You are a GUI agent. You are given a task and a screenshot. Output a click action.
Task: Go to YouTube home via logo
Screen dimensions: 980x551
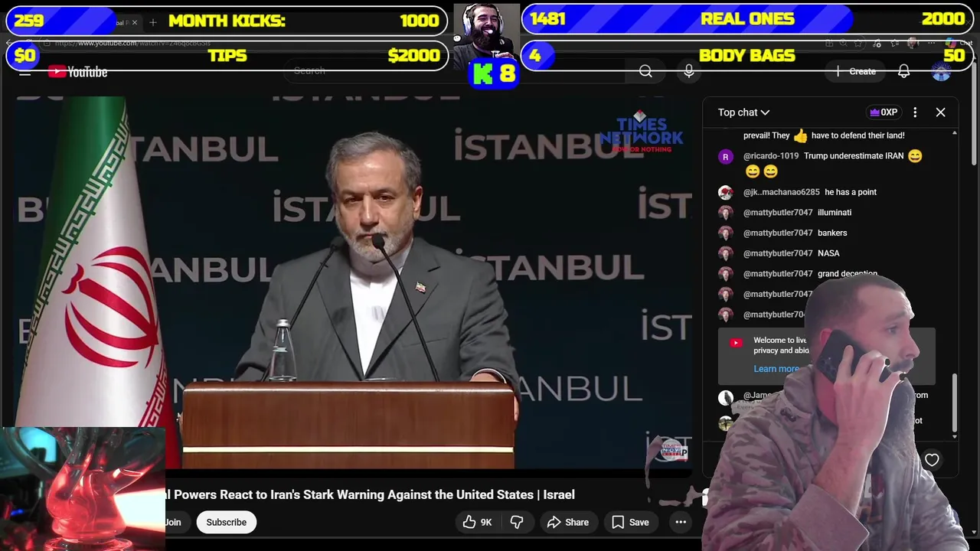pyautogui.click(x=78, y=72)
